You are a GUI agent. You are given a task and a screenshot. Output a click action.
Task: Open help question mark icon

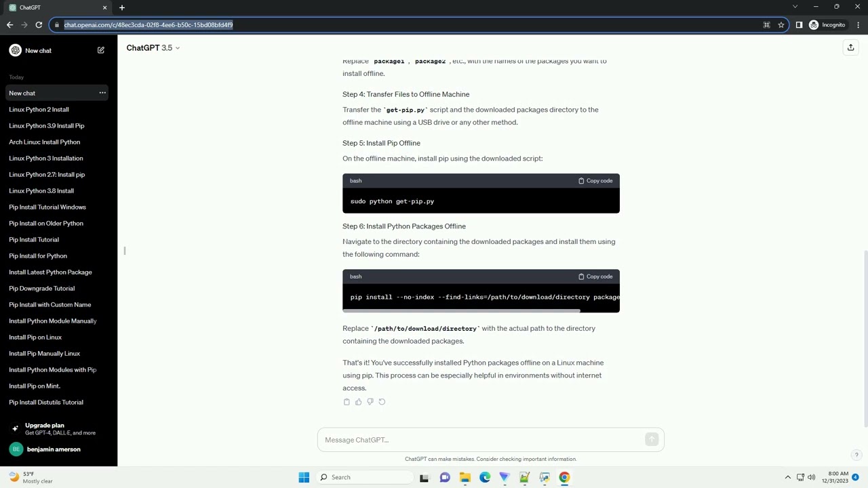point(856,455)
